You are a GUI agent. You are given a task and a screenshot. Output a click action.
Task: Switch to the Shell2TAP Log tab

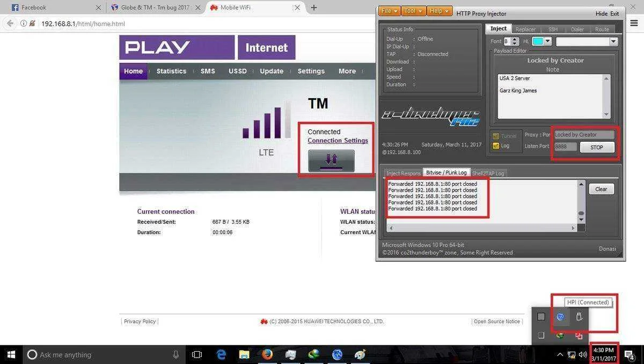[x=488, y=173]
